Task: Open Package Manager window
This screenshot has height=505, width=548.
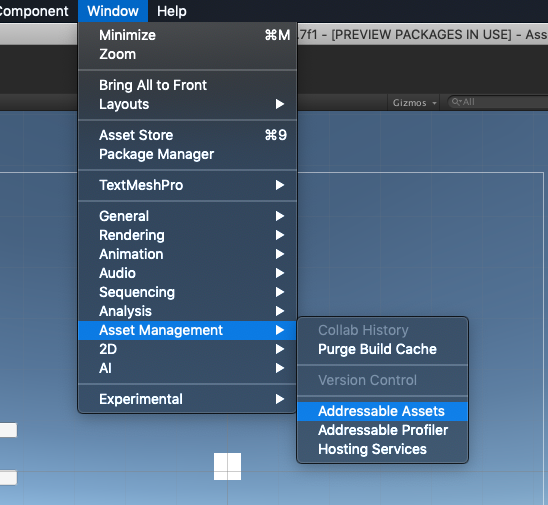Action: coord(187,154)
